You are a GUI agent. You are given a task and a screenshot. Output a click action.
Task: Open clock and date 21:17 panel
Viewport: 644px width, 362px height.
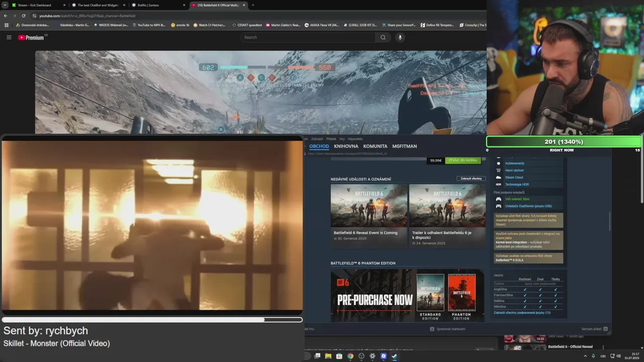631,356
